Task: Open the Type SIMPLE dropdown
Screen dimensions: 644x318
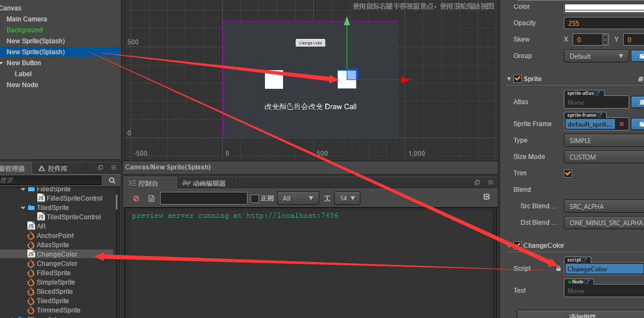Action: 604,140
